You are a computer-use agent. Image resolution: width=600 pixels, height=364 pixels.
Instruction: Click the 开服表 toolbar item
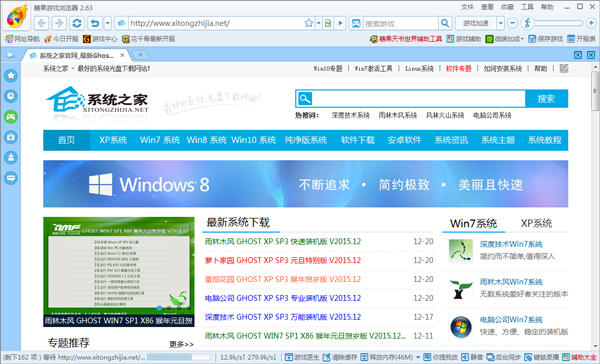pyautogui.click(x=581, y=39)
